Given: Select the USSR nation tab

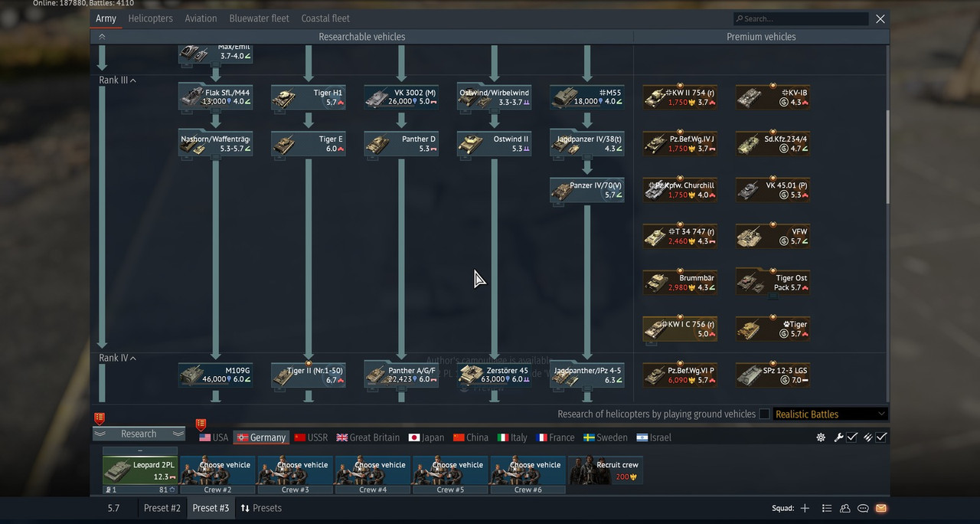Looking at the screenshot, I should click(x=311, y=437).
